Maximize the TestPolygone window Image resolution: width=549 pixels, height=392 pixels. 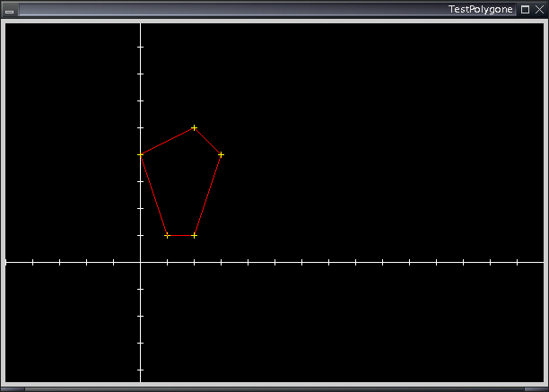[525, 10]
